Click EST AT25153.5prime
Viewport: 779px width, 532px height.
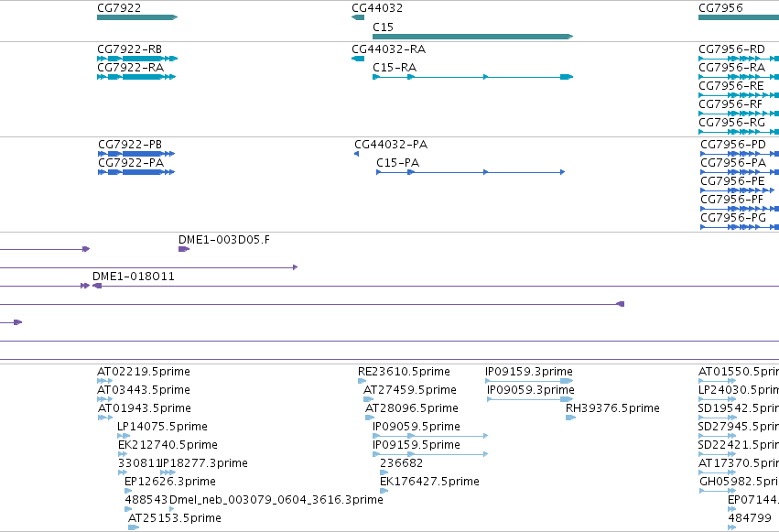[x=174, y=518]
